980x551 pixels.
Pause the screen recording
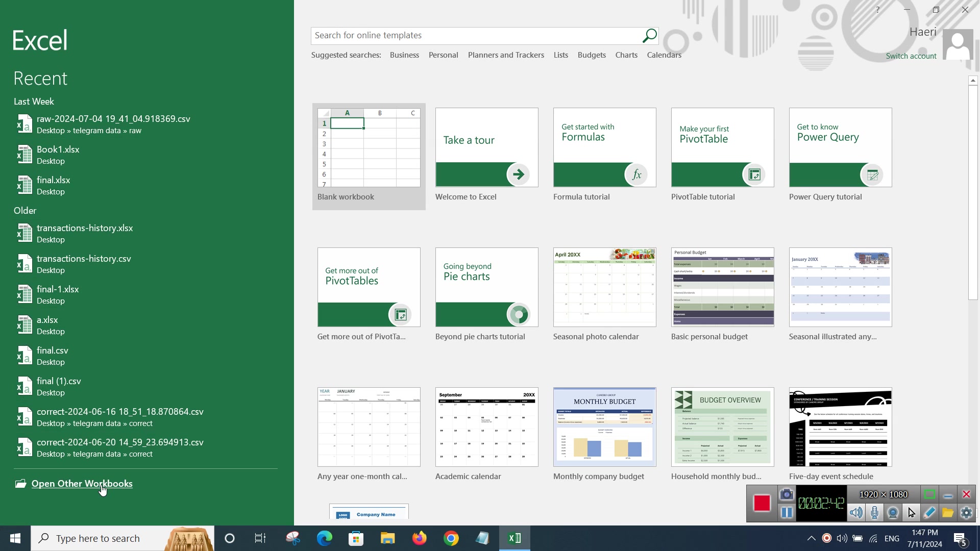[x=787, y=513]
